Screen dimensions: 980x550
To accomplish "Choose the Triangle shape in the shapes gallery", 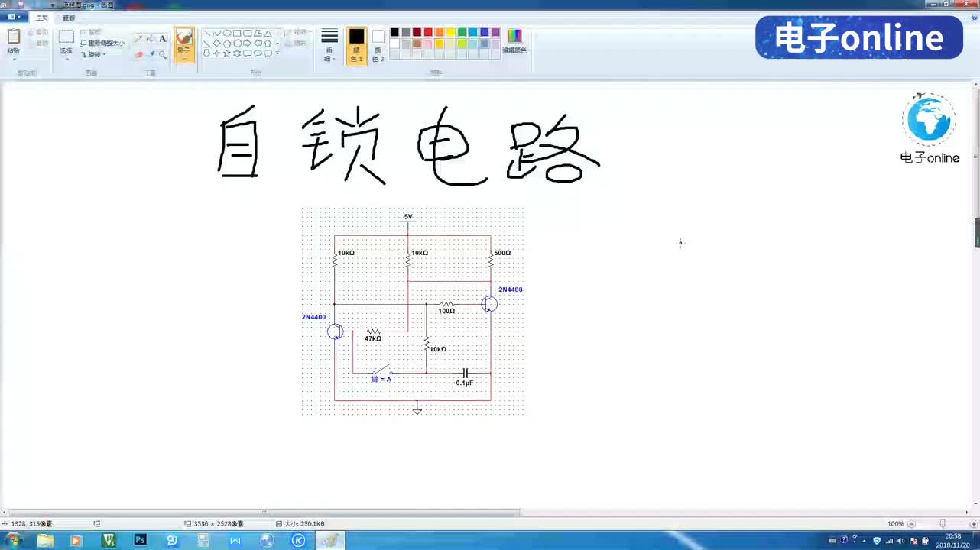I will [x=268, y=34].
